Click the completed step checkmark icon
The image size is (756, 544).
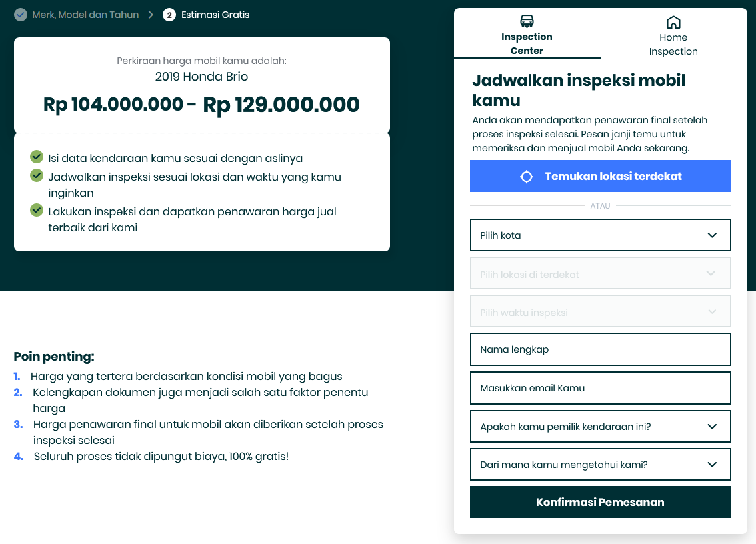[x=21, y=15]
